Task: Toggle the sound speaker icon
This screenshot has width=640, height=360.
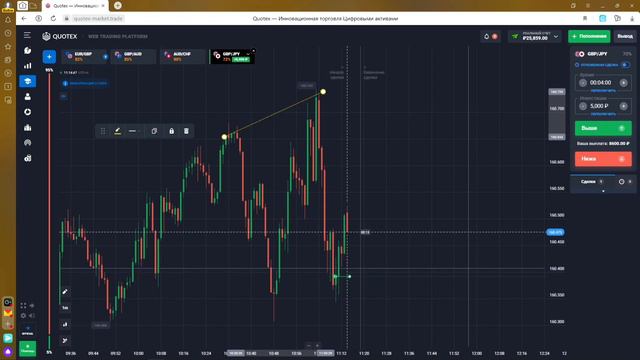Action: (x=31, y=316)
